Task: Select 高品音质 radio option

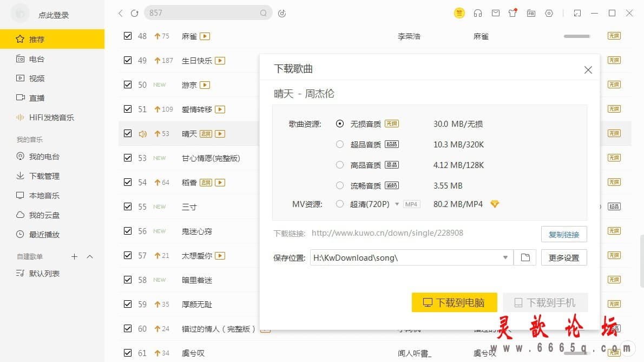Action: coord(340,165)
